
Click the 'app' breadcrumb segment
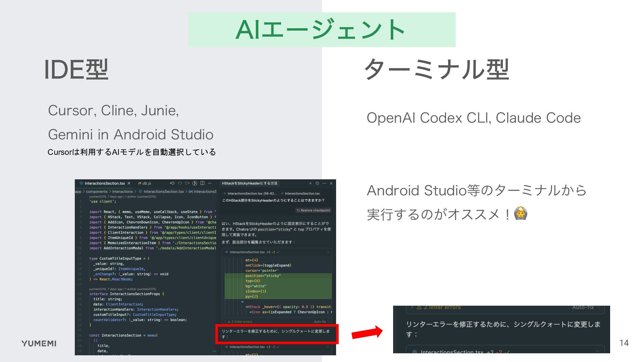coord(78,192)
